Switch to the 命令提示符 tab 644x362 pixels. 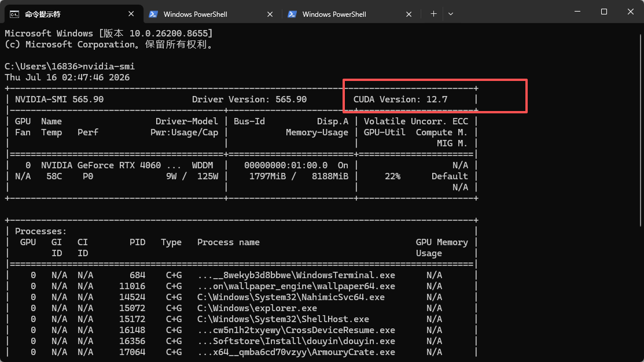point(74,14)
